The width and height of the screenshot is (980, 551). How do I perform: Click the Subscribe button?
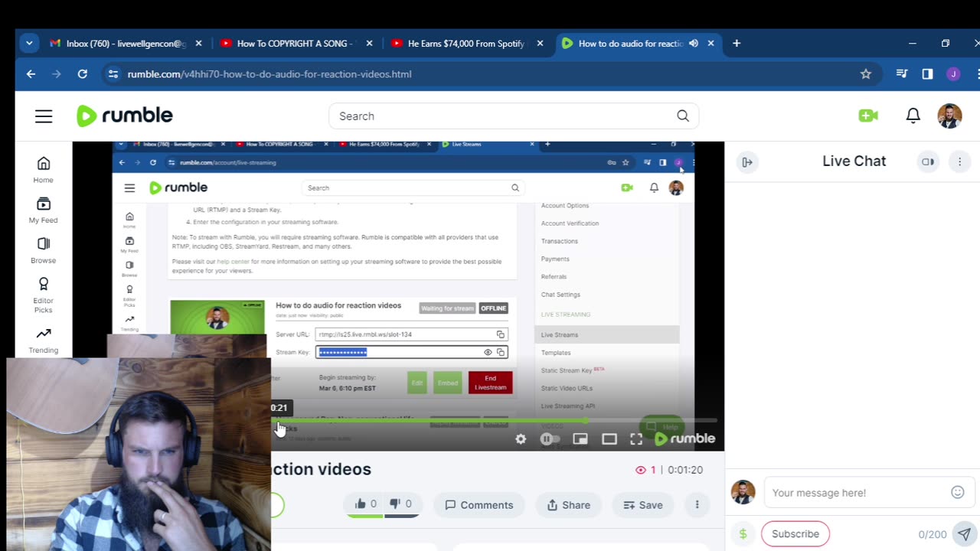(795, 534)
